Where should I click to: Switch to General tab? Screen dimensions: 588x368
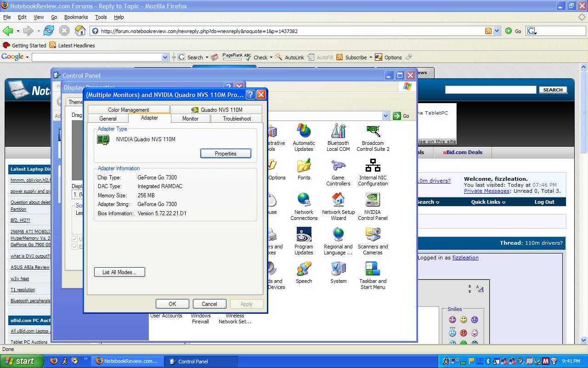tap(108, 118)
